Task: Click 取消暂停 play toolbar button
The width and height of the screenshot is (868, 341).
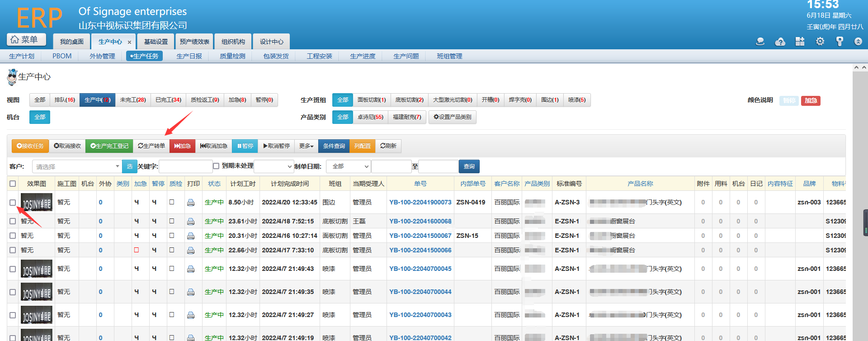Action: tap(276, 146)
